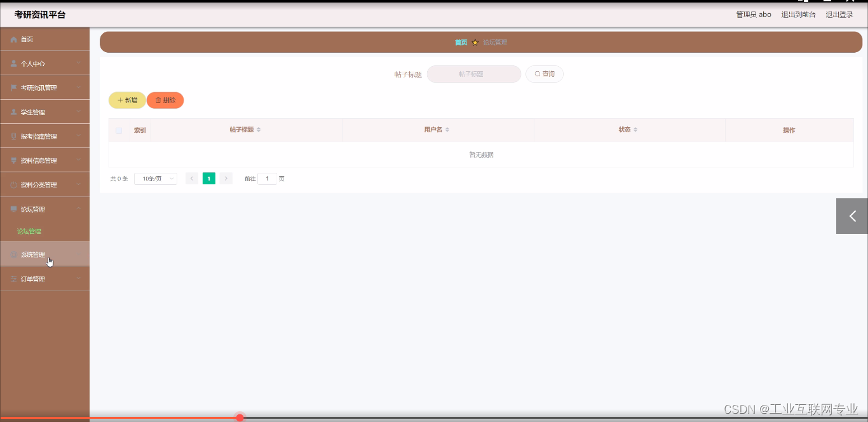This screenshot has height=422, width=868.
Task: Select the home icon beside 首页
Action: click(13, 39)
